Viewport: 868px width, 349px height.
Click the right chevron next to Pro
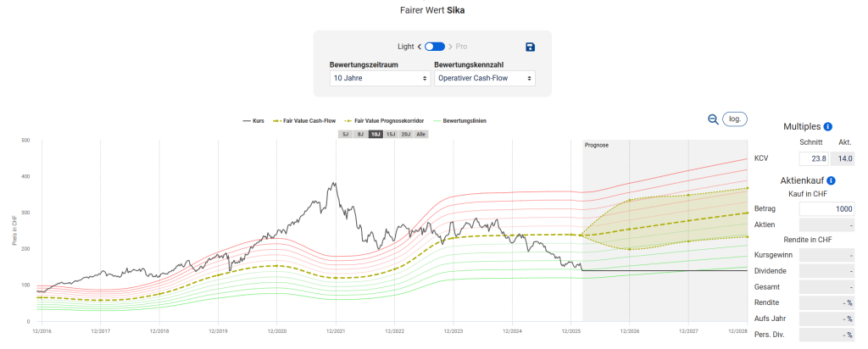click(x=450, y=47)
